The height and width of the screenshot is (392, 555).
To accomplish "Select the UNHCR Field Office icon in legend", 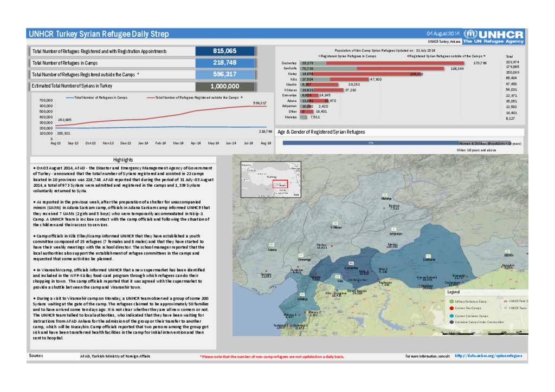I will 506,301.
